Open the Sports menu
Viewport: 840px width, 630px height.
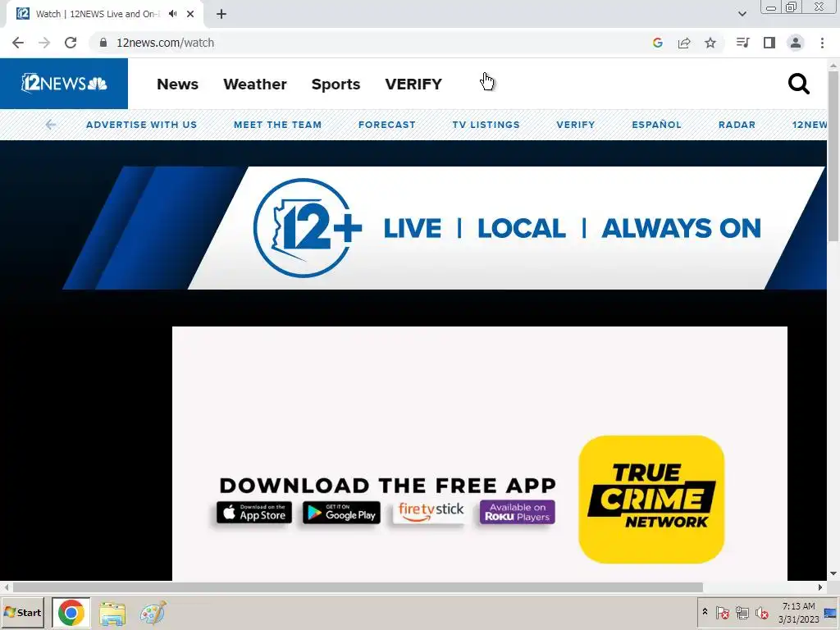[x=336, y=84]
